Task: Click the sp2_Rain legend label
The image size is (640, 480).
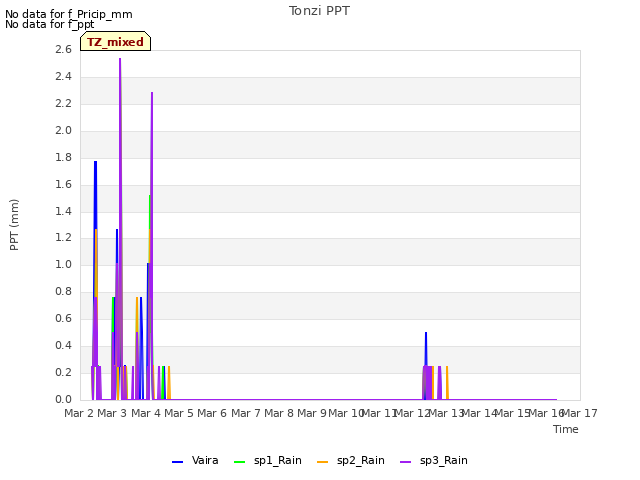Action: [x=360, y=460]
